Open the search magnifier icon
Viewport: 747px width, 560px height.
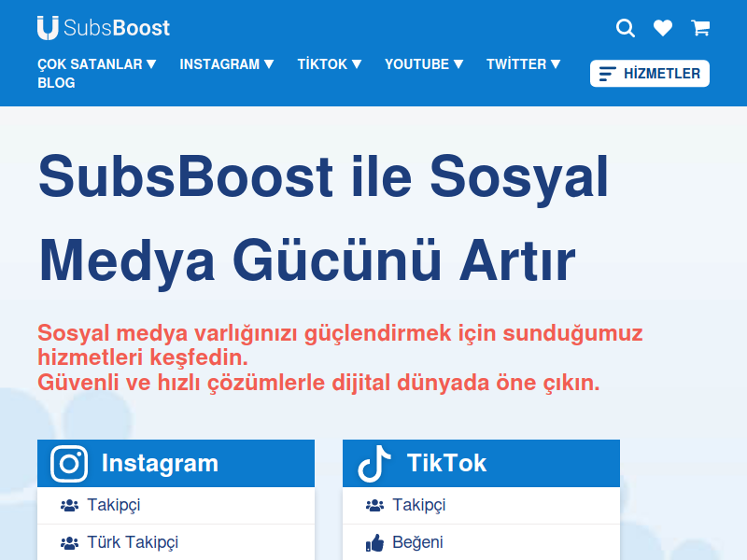pyautogui.click(x=625, y=28)
